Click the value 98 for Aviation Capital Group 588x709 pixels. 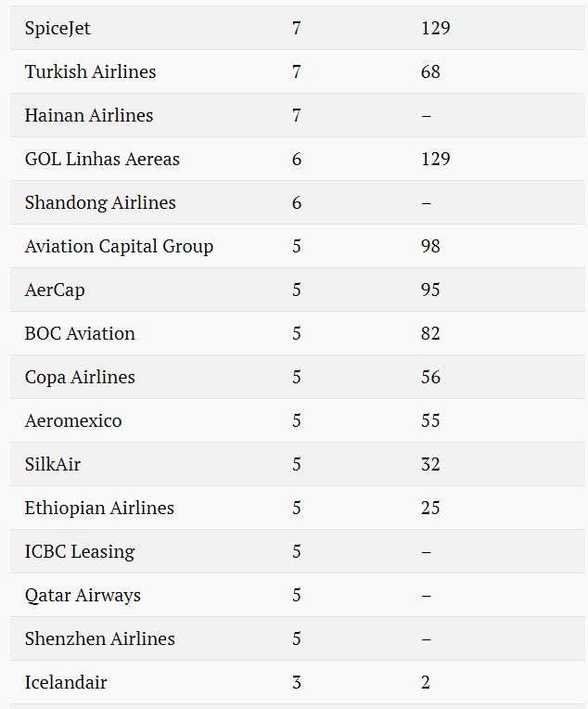pos(430,247)
